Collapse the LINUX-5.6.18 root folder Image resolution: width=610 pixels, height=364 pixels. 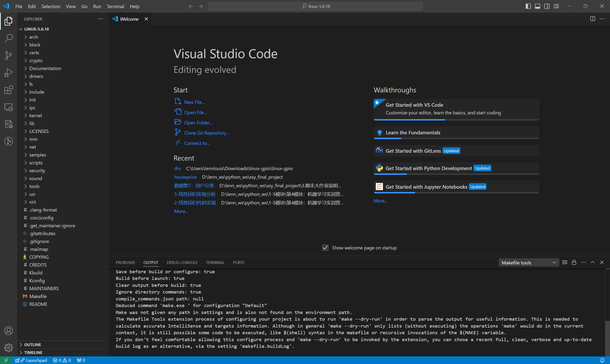pyautogui.click(x=63, y=29)
